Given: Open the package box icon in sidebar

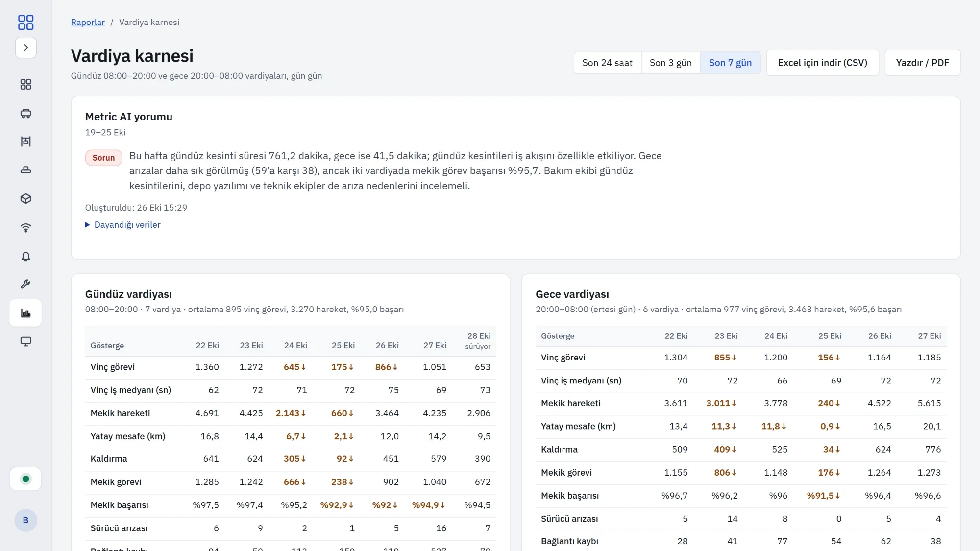Looking at the screenshot, I should (26, 199).
